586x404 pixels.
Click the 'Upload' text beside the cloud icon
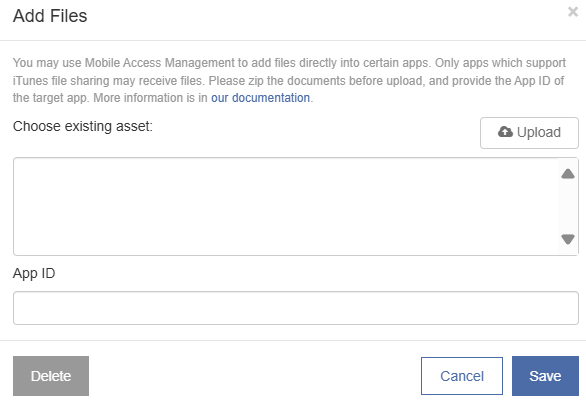539,132
